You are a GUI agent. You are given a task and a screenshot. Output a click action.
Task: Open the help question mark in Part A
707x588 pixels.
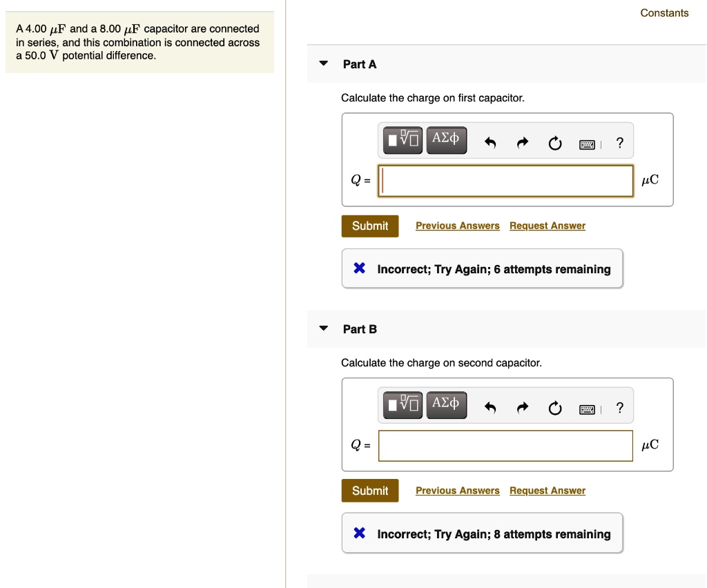pyautogui.click(x=619, y=144)
